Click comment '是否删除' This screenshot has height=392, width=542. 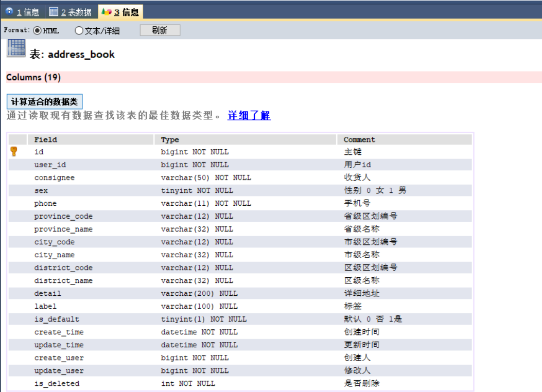pos(361,383)
